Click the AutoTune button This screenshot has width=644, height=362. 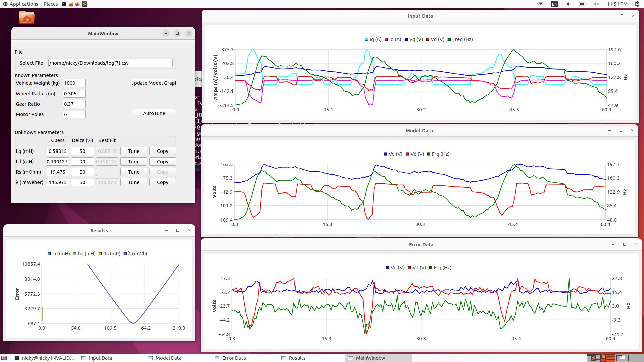(154, 113)
